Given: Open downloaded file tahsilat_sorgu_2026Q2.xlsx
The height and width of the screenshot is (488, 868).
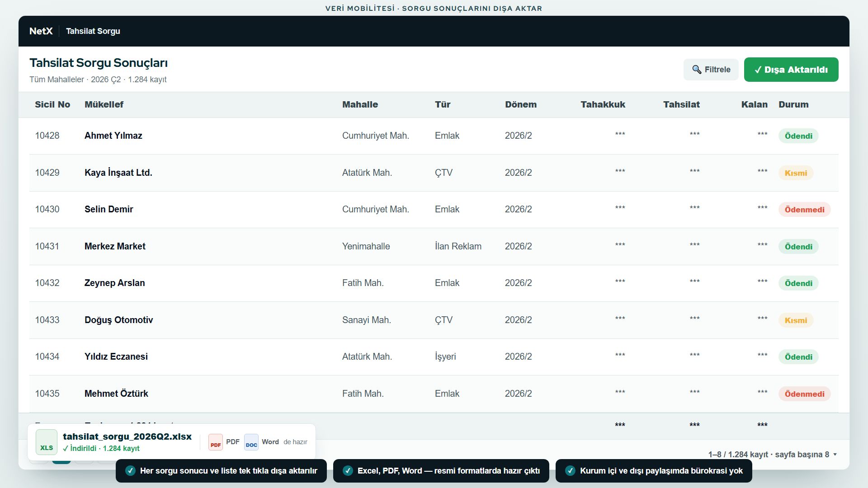Looking at the screenshot, I should coord(127,436).
